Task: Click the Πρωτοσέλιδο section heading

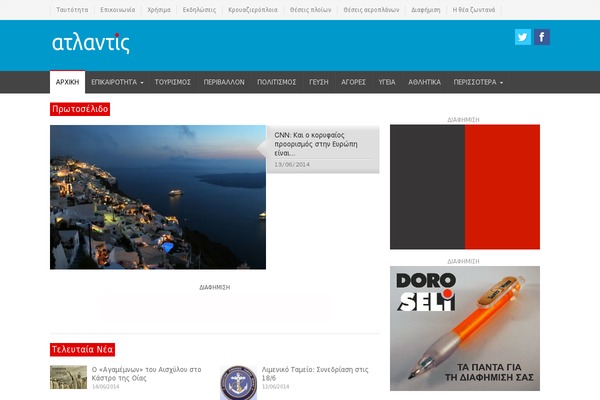Action: point(80,109)
